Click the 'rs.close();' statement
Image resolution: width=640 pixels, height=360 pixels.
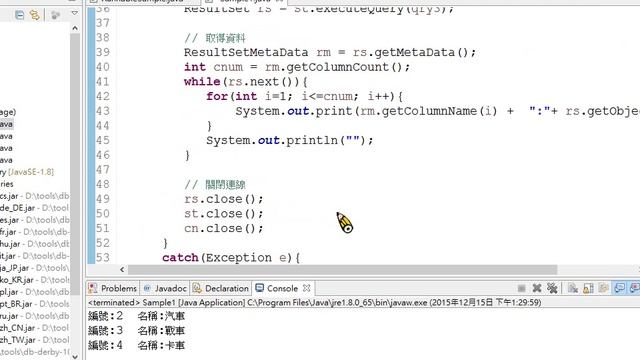click(x=224, y=199)
